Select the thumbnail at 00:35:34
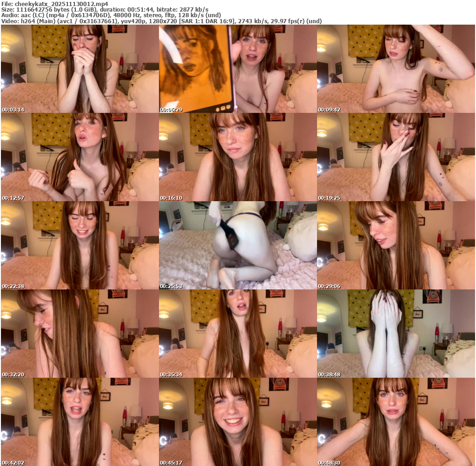Screen dimensions: 476x466 238,334
